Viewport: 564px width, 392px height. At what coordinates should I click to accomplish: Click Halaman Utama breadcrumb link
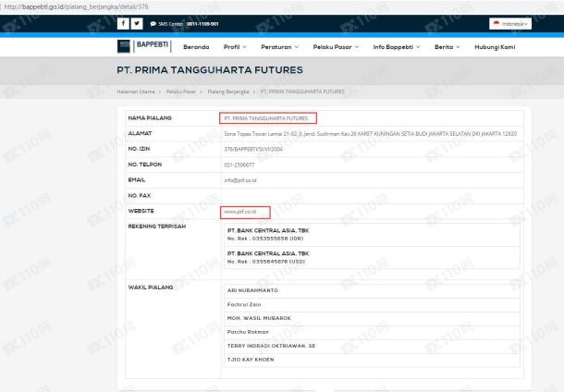(136, 92)
